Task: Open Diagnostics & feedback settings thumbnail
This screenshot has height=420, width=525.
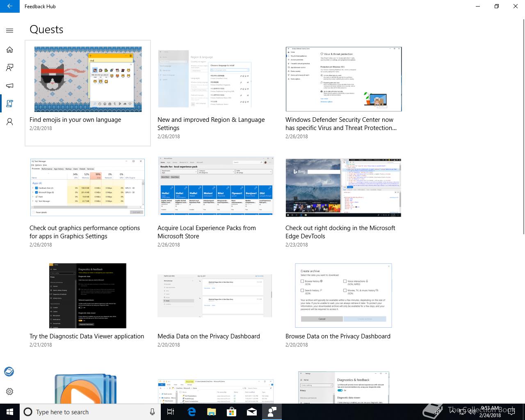Action: pos(344,388)
